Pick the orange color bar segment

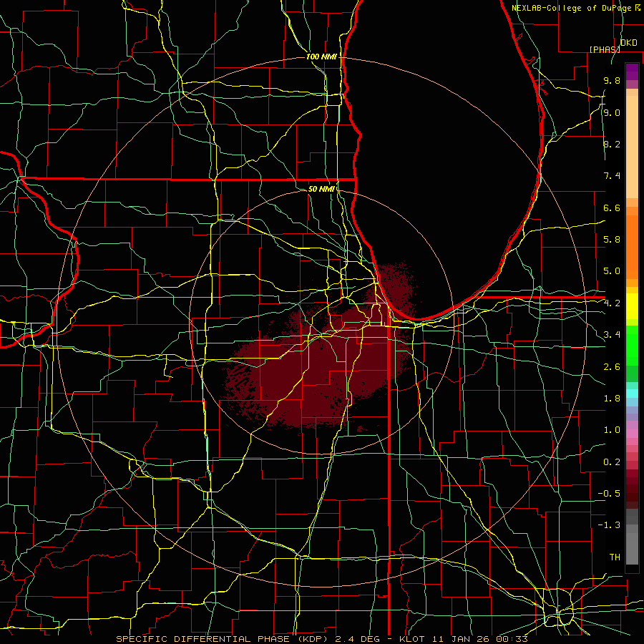pos(632,247)
